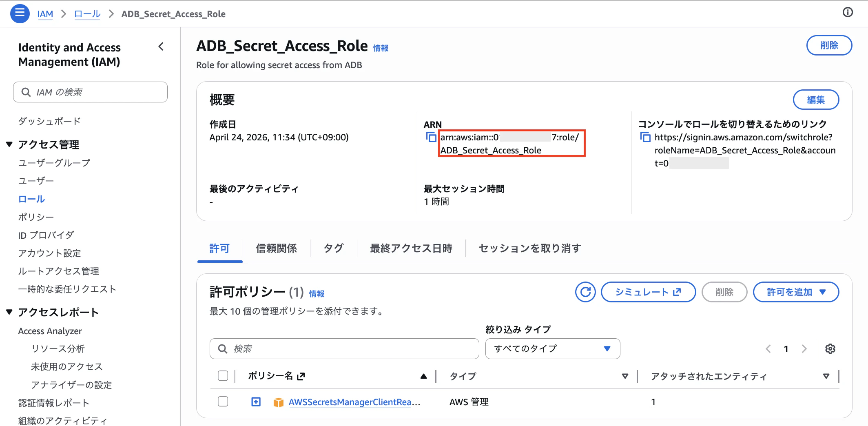This screenshot has width=868, height=426.
Task: Open the Type column filter arrow
Action: [x=625, y=376]
